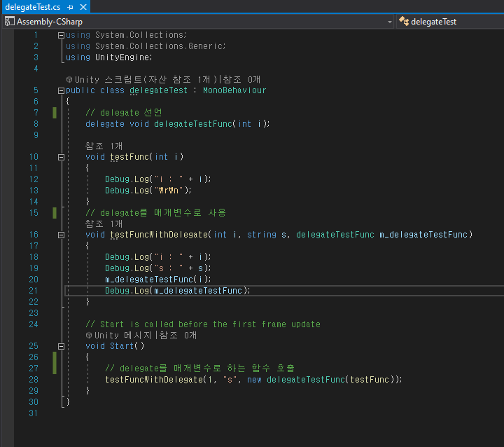Click 'testFuncWithDelegate' method name on line 16
The width and height of the screenshot is (504, 447).
coord(159,235)
